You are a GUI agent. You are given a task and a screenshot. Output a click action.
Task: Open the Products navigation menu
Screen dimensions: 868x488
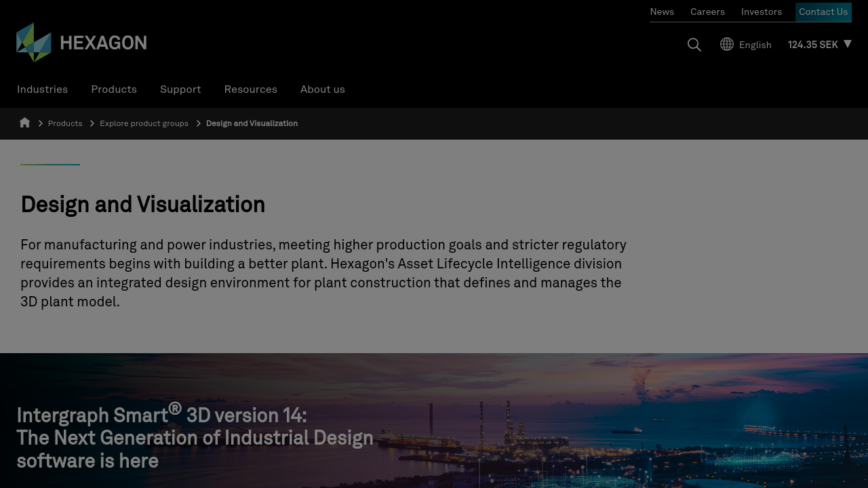click(x=114, y=89)
